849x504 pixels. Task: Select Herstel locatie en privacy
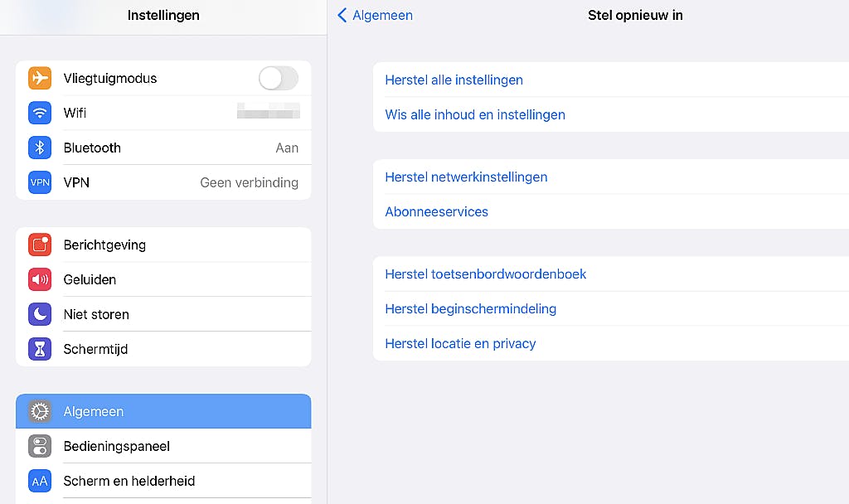[460, 344]
